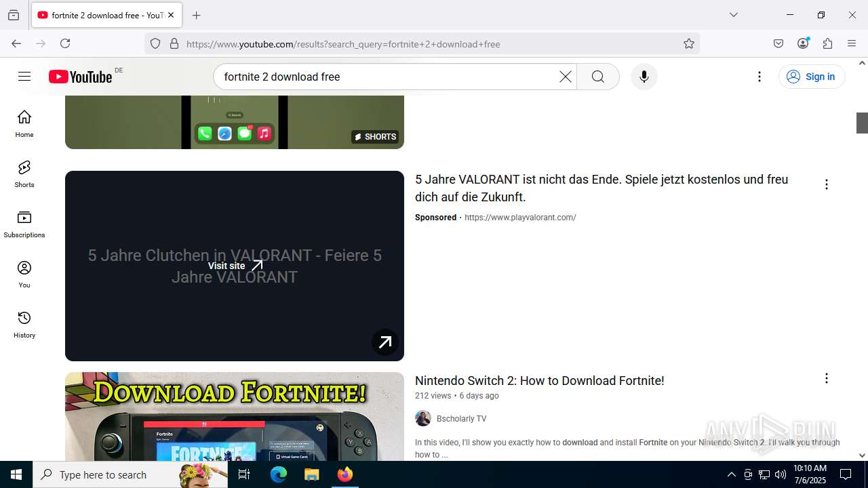Viewport: 868px width, 488px height.
Task: Open History in the sidebar
Action: tap(24, 325)
